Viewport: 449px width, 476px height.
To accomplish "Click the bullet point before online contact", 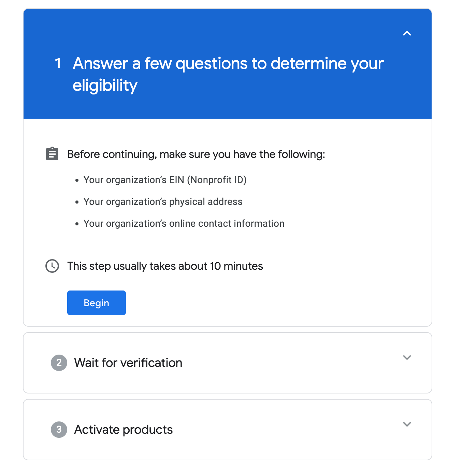I will tap(77, 224).
